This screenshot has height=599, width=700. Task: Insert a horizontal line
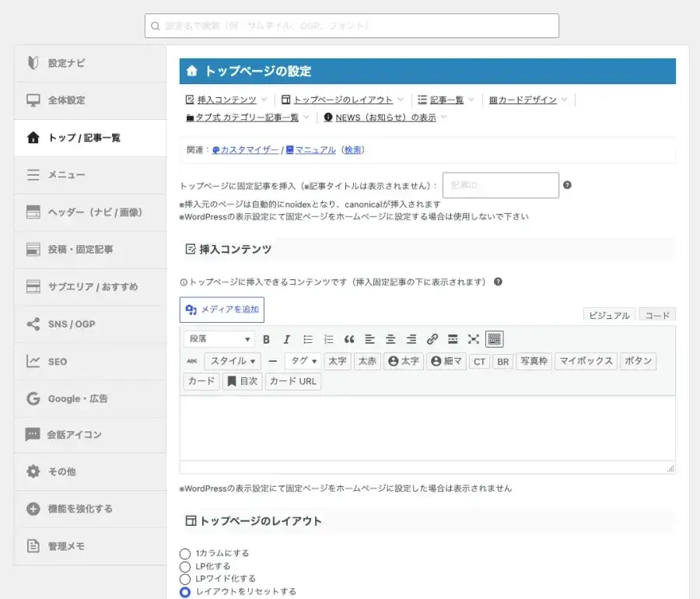(x=273, y=361)
